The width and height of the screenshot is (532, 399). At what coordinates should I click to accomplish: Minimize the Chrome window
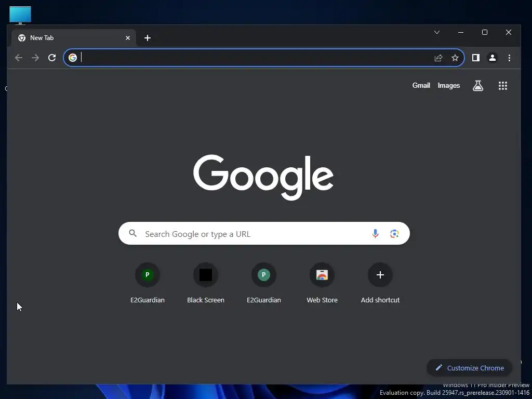click(x=460, y=32)
